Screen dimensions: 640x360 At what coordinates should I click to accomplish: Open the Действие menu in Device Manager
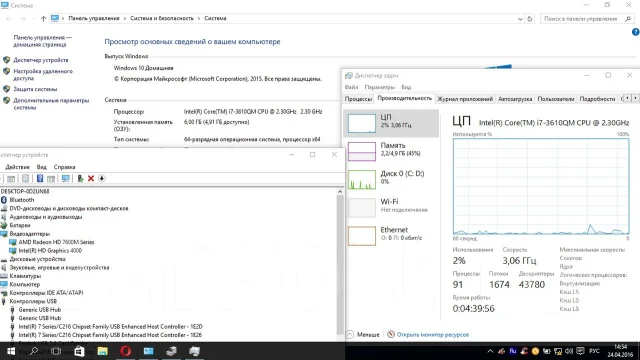tap(17, 167)
